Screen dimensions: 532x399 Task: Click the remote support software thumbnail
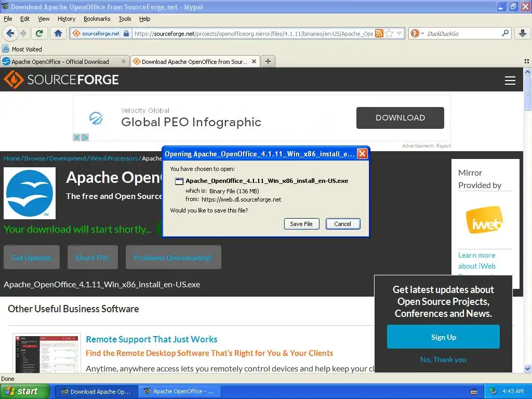click(46, 353)
